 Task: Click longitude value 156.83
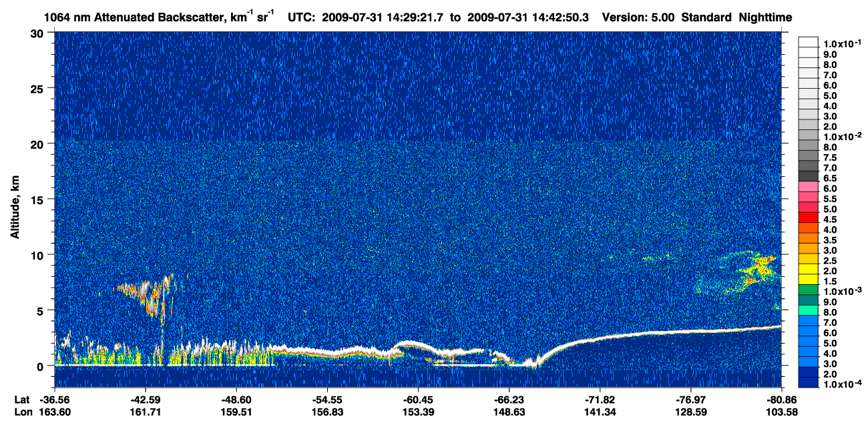click(x=327, y=412)
